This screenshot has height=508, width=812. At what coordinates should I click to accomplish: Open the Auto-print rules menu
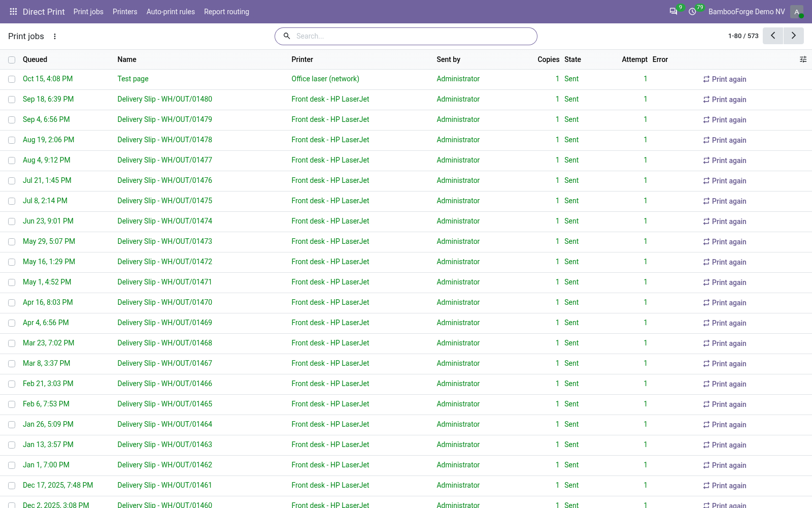click(171, 12)
